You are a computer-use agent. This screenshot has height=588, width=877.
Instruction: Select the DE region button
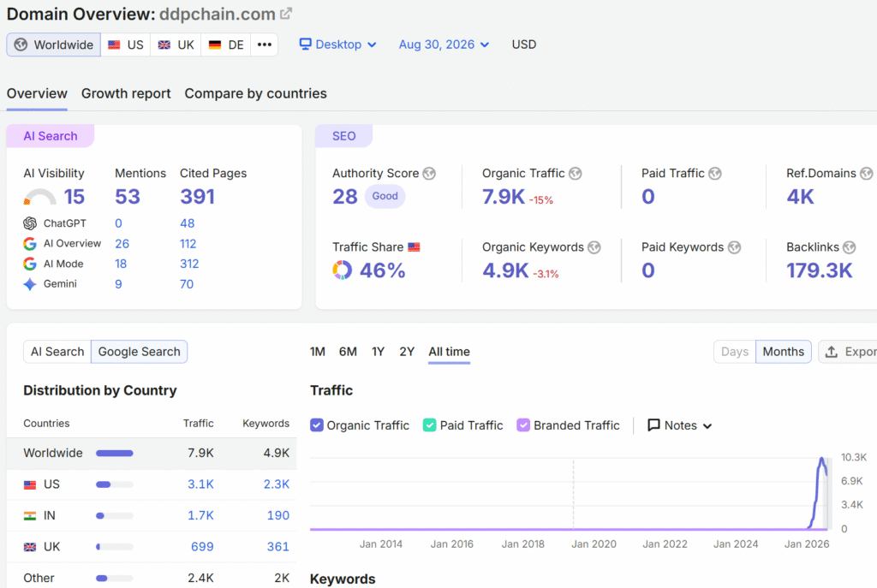tap(226, 45)
